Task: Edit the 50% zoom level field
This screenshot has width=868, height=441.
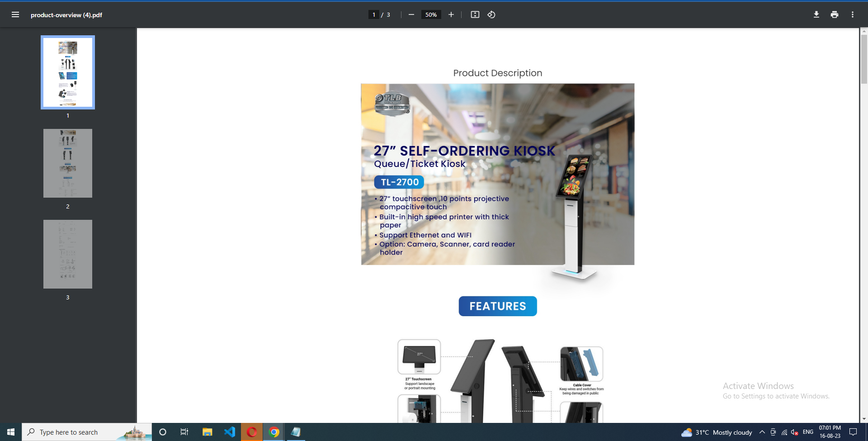Action: (x=431, y=14)
